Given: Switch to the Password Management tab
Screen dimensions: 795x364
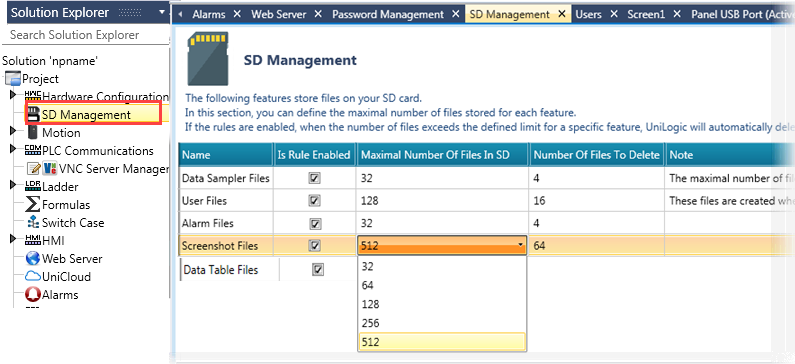Looking at the screenshot, I should tap(388, 15).
